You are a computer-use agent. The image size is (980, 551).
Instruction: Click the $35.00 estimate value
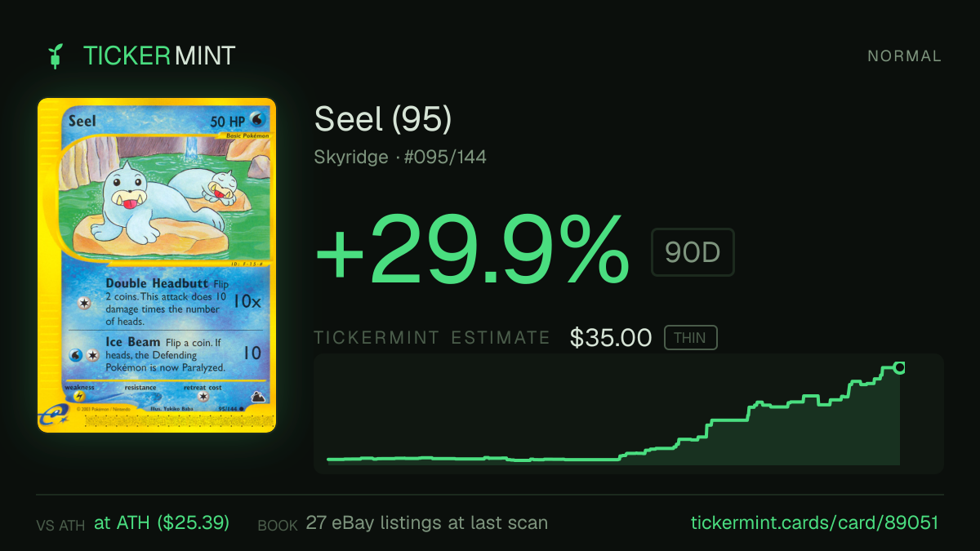pyautogui.click(x=611, y=338)
